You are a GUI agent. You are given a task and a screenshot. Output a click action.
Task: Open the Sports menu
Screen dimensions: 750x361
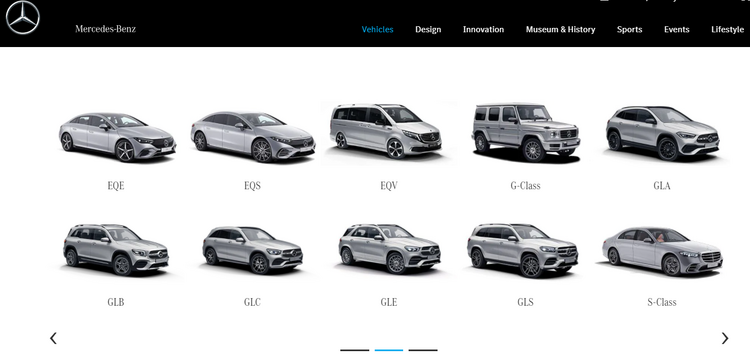point(629,29)
